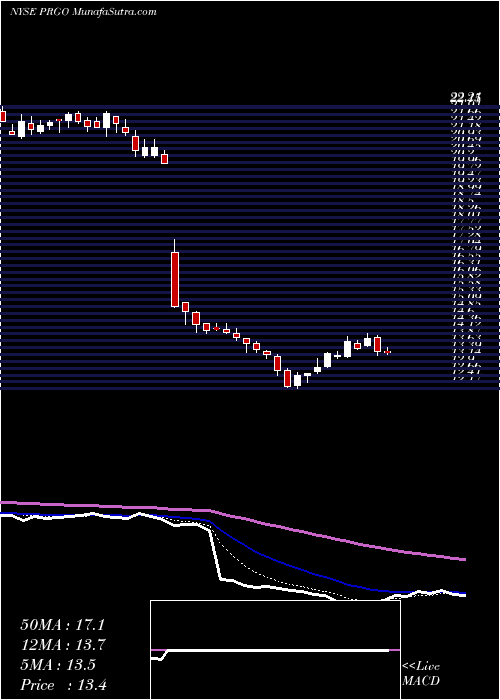Click the last small red candlestick on right

click(388, 352)
